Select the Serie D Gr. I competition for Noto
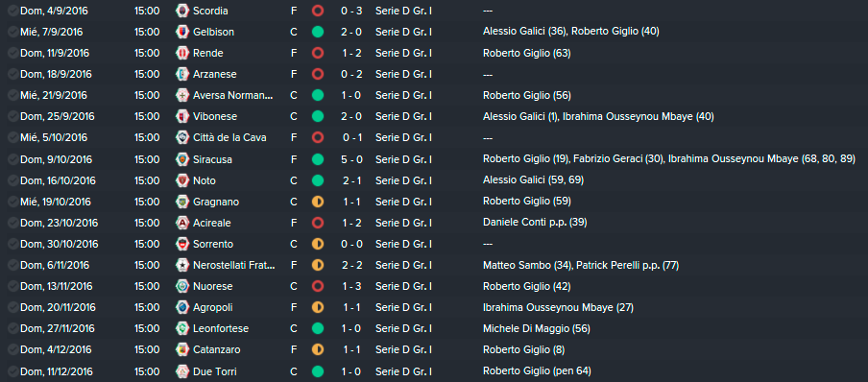Viewport: 868px width, 382px height. click(403, 180)
